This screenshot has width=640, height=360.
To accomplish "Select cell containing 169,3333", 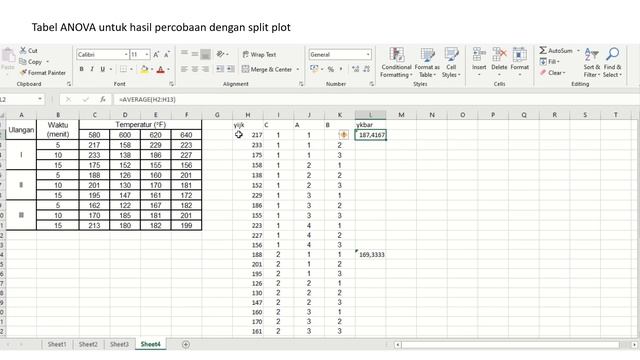I will (371, 255).
